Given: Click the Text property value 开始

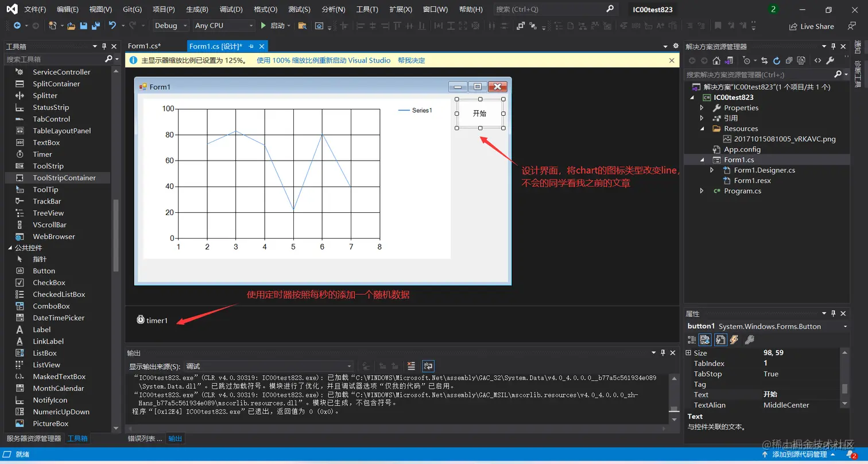Looking at the screenshot, I should pyautogui.click(x=770, y=395).
